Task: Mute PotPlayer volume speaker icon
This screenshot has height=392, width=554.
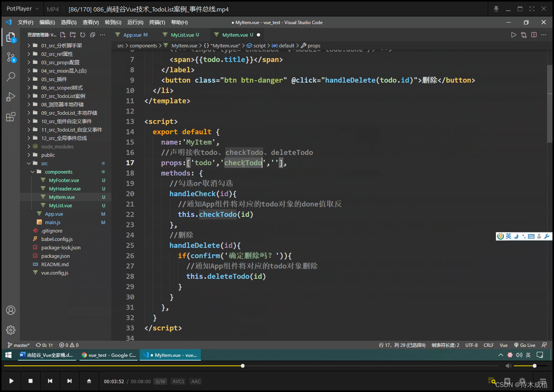Action: point(508,366)
